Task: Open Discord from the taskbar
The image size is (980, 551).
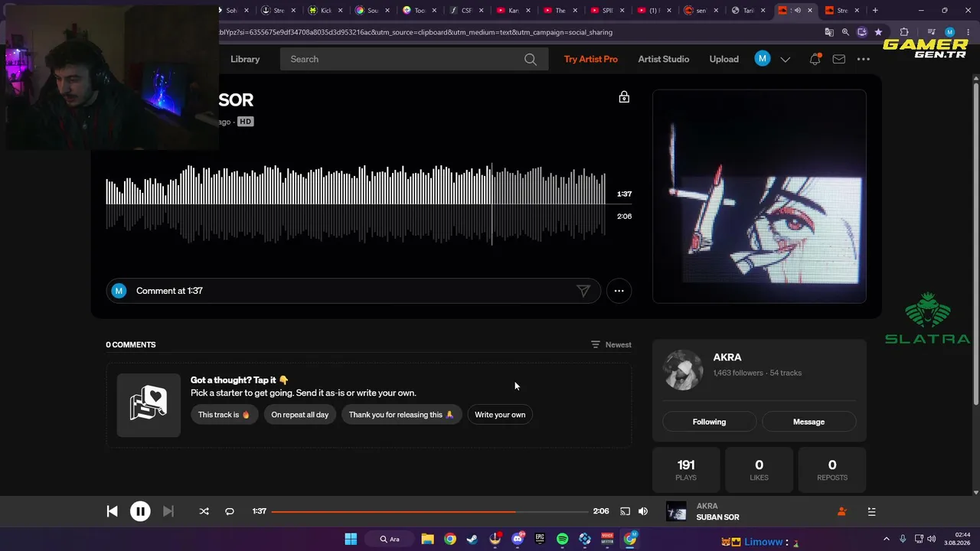Action: (x=518, y=539)
